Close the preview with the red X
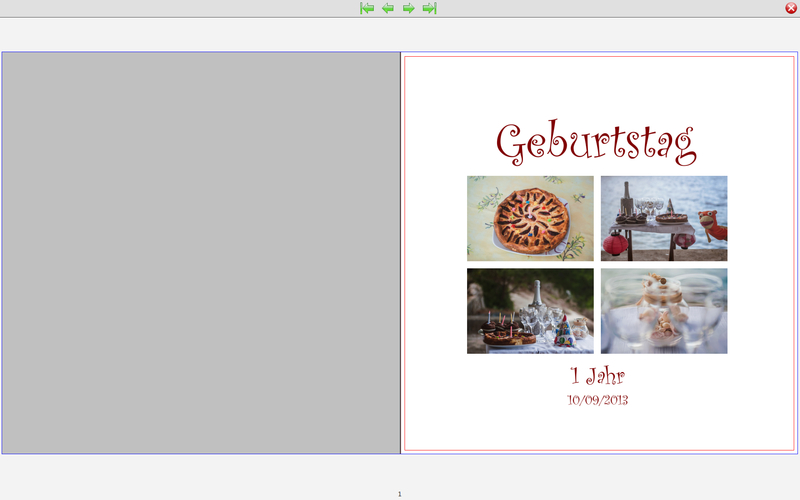The image size is (800, 500). tap(791, 8)
